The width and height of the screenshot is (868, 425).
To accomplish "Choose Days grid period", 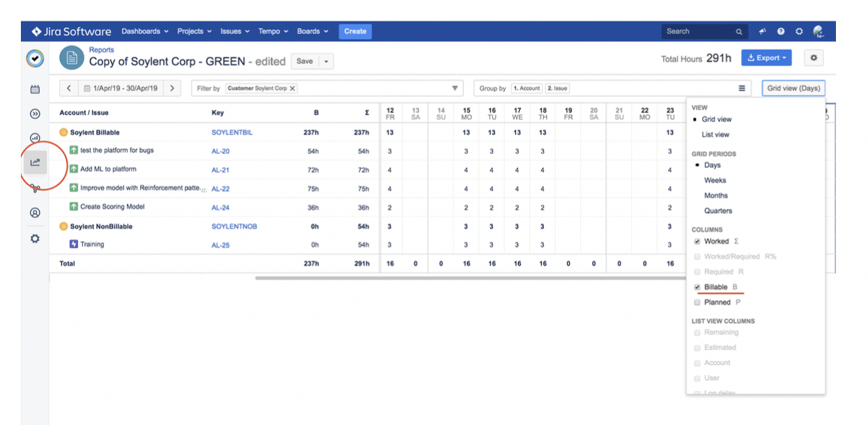I will pos(713,165).
